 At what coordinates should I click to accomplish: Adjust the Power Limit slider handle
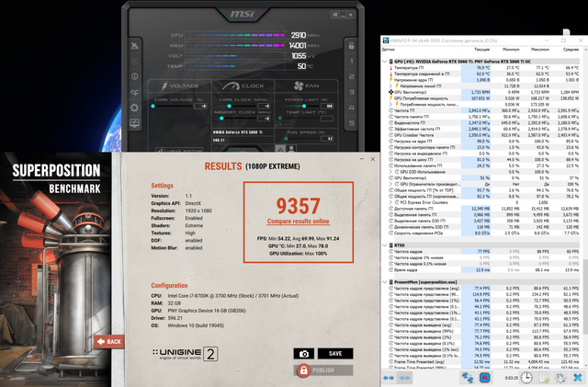[304, 107]
